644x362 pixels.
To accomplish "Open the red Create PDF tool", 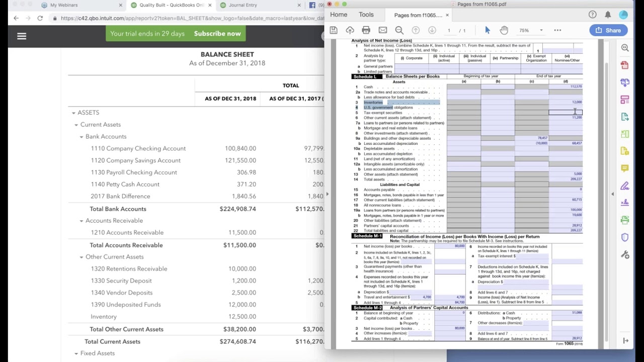I will (x=625, y=65).
